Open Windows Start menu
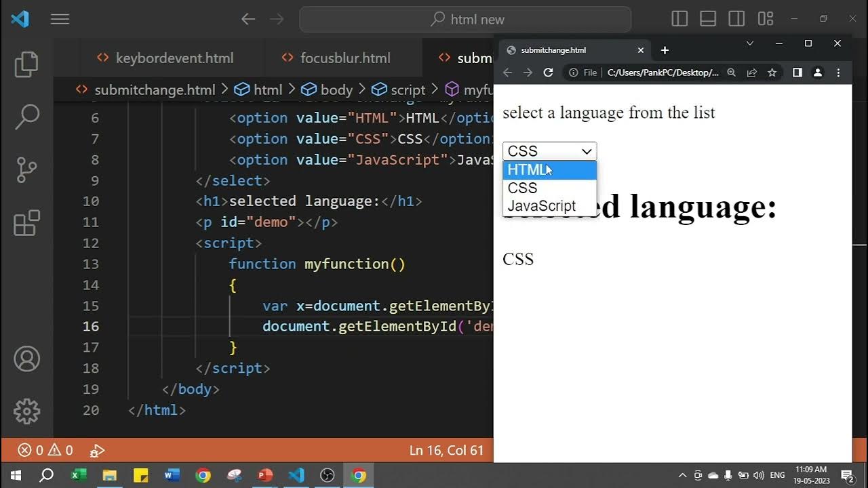 (x=15, y=475)
